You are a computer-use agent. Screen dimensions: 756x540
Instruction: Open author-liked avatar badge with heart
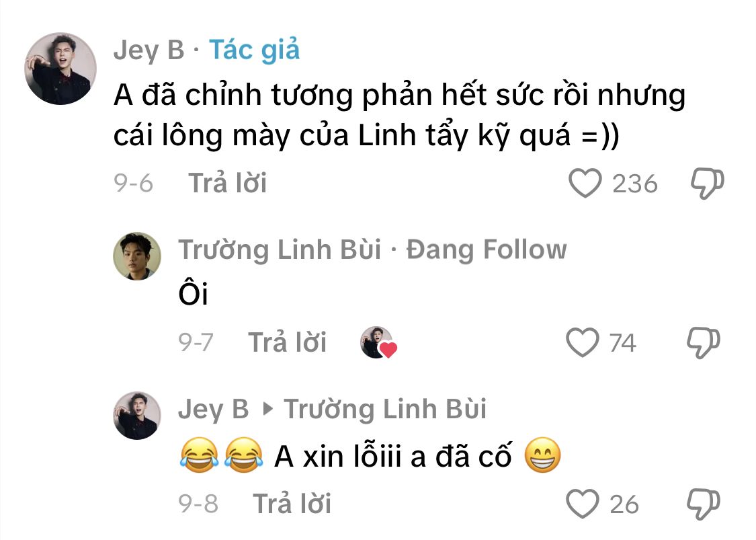pos(378,342)
